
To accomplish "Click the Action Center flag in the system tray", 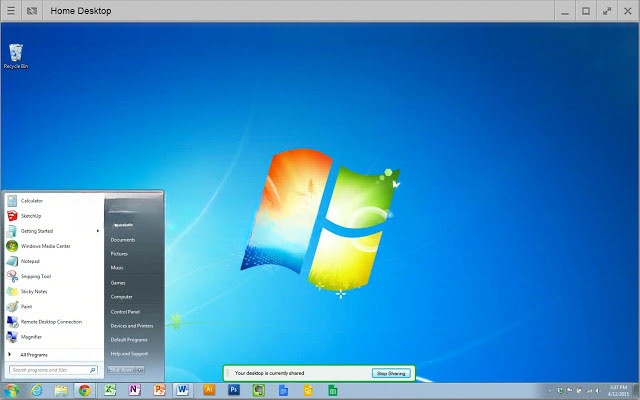I will (x=569, y=391).
